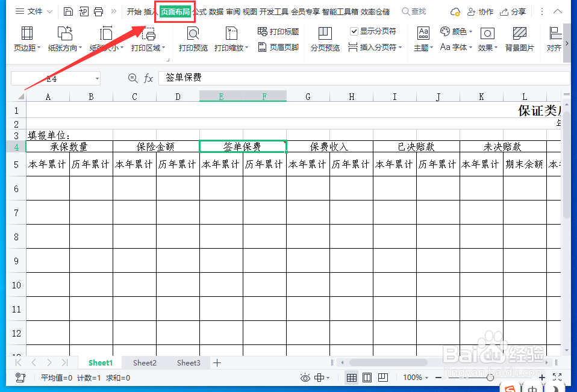The height and width of the screenshot is (392, 577).
Task: Open the 效率仓储 tab
Action: 375,12
